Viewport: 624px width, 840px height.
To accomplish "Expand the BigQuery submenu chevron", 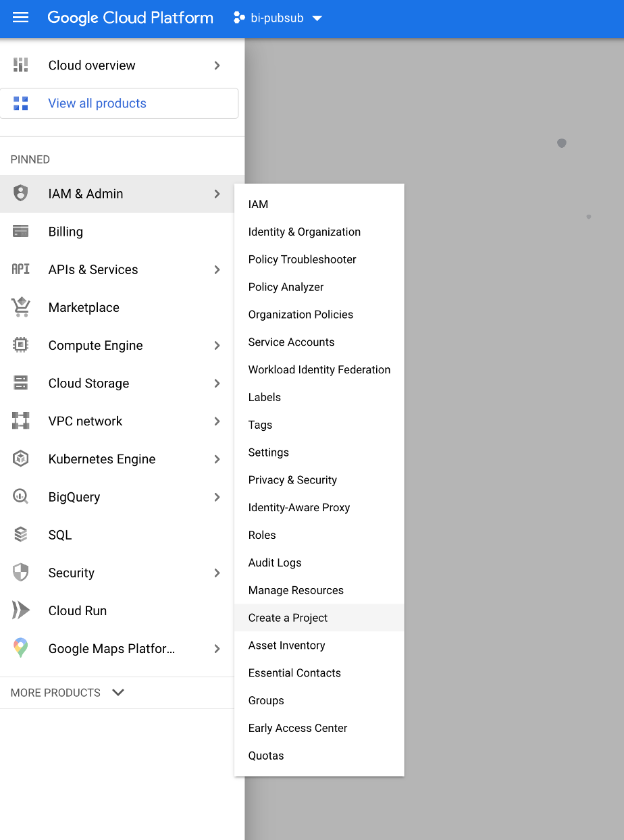I will [217, 497].
